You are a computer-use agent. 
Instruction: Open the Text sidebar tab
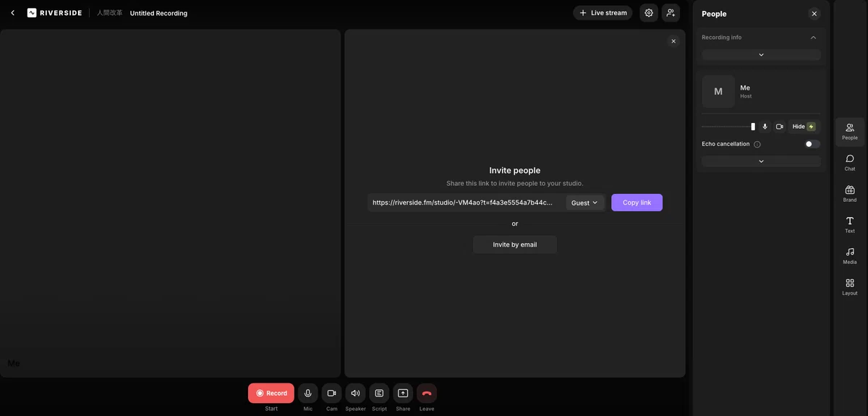[x=850, y=225]
